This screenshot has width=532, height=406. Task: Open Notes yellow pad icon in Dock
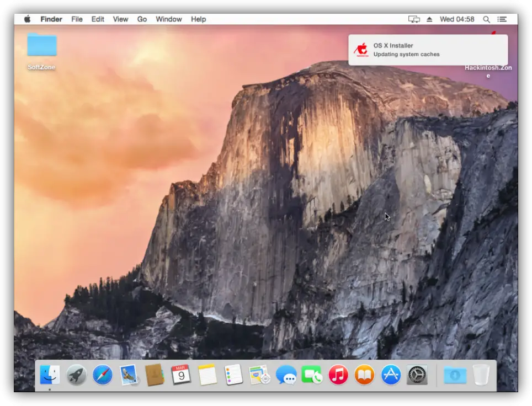(208, 375)
